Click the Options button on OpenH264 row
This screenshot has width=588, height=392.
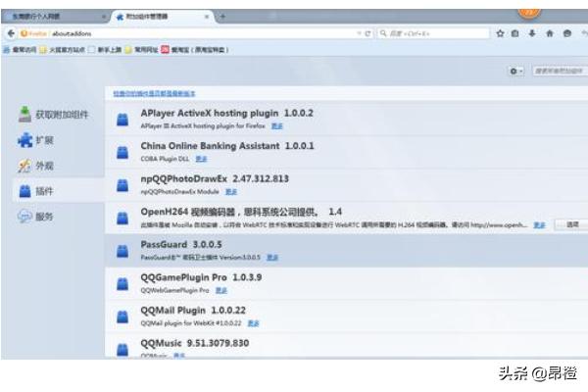[572, 224]
